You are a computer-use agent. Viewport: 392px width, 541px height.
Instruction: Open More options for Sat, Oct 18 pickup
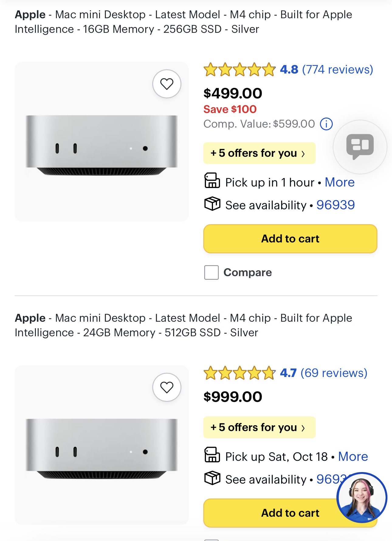tap(353, 457)
